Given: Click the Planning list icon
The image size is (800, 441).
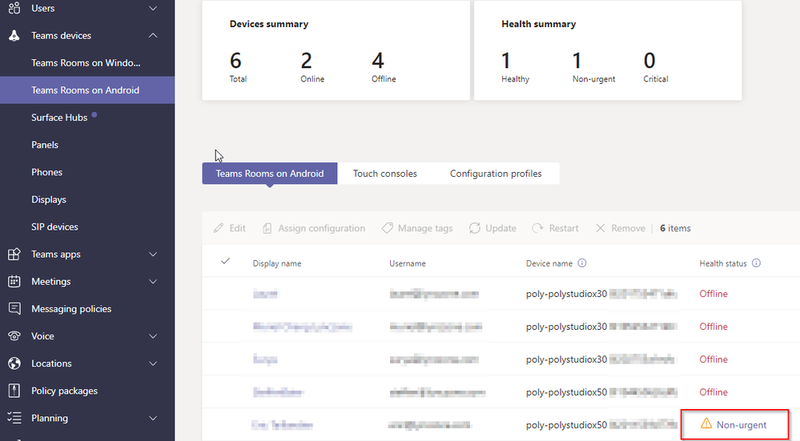Looking at the screenshot, I should tap(14, 418).
